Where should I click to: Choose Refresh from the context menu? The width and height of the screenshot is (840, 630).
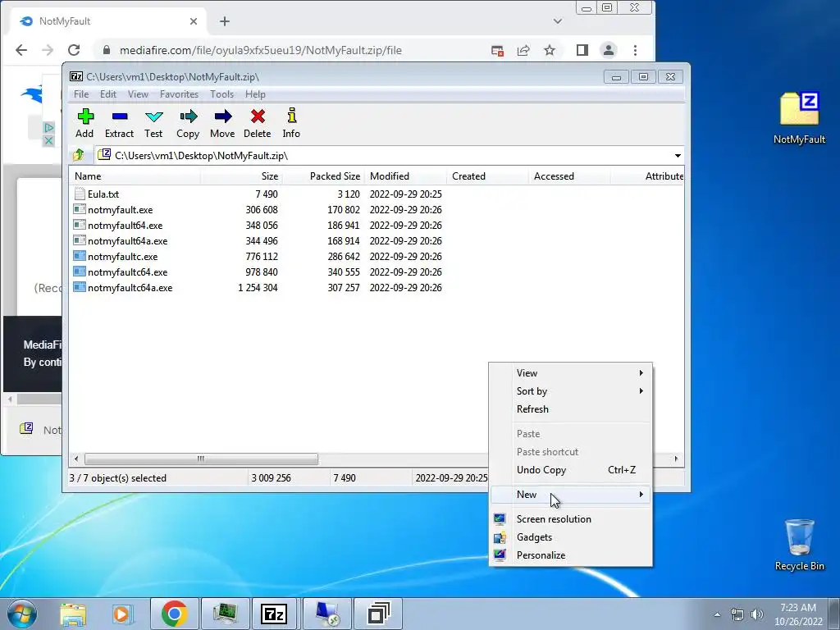coord(571,409)
